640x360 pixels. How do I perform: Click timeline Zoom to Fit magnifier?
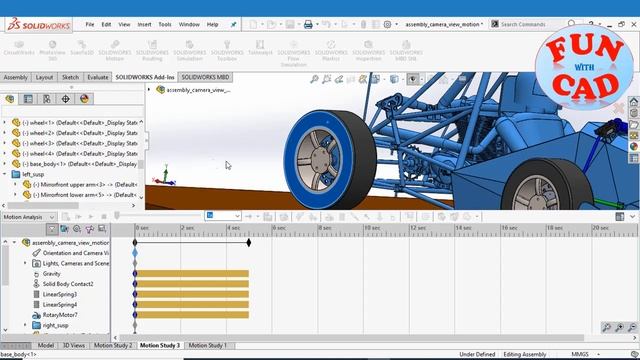(x=607, y=327)
